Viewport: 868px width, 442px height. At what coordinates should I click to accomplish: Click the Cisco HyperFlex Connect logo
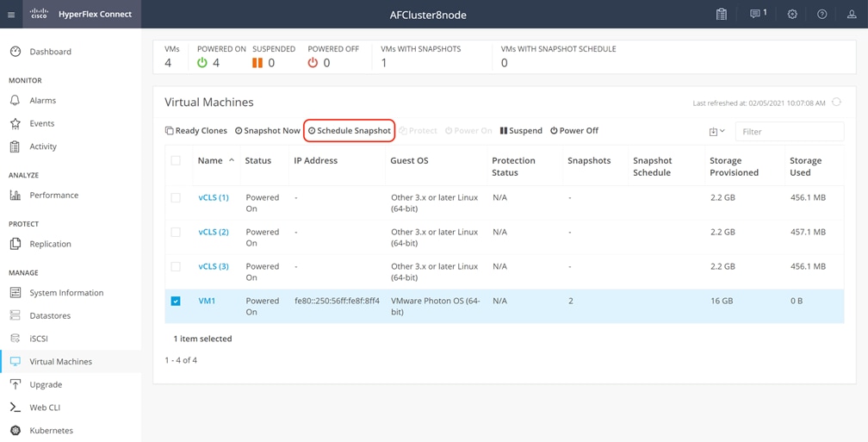click(82, 15)
